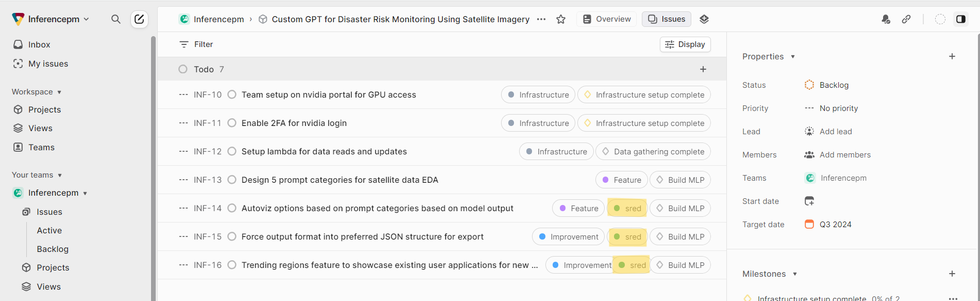Open notification bell subscription settings
980x301 pixels.
(886, 19)
